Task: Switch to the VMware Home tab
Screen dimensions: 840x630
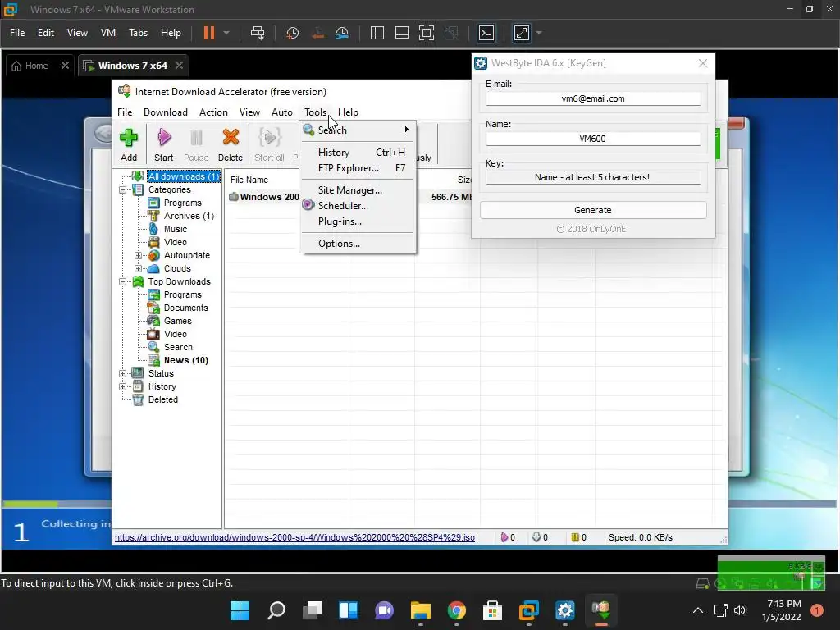Action: coord(30,66)
